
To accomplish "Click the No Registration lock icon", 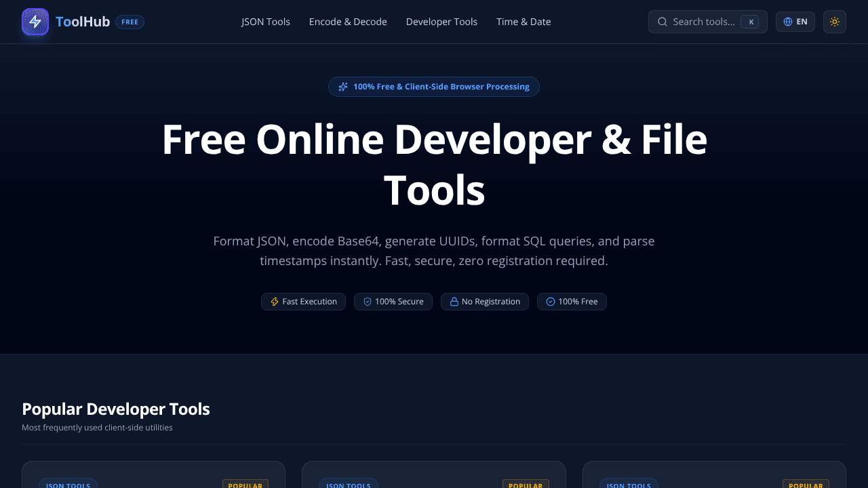I will click(454, 302).
